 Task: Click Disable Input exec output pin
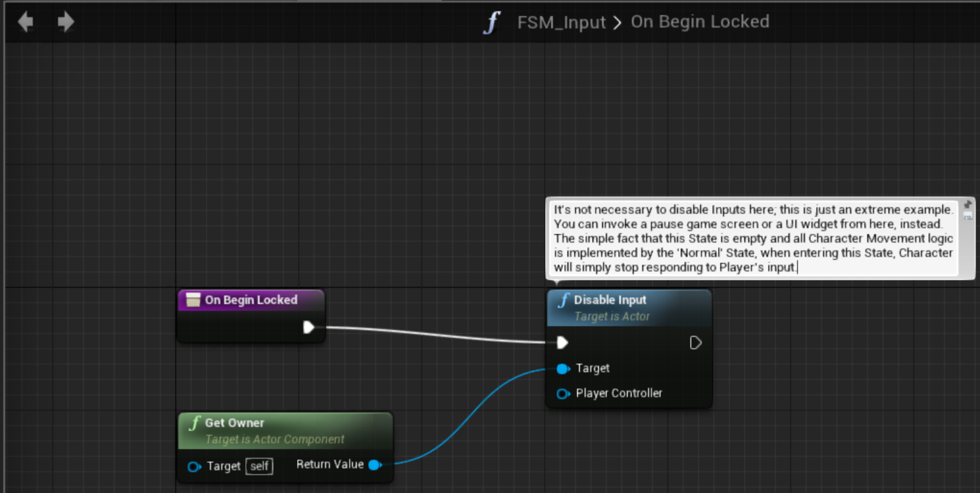(x=696, y=343)
